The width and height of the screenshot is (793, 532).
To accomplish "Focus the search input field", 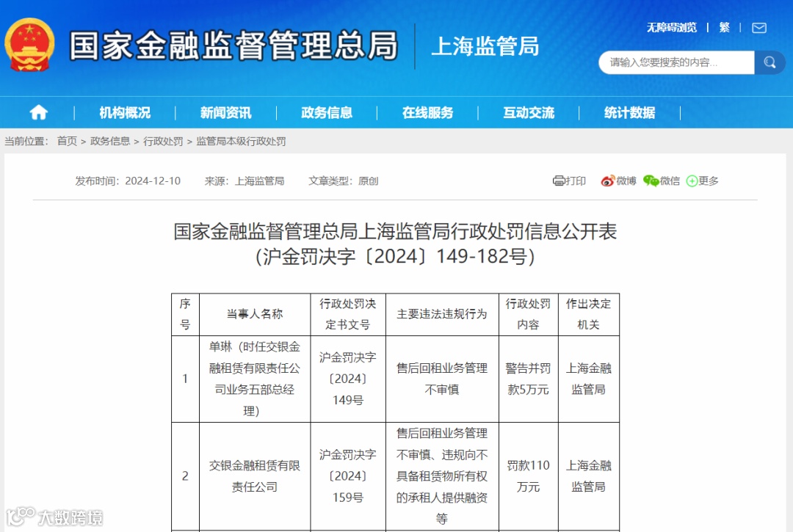I will [x=676, y=62].
